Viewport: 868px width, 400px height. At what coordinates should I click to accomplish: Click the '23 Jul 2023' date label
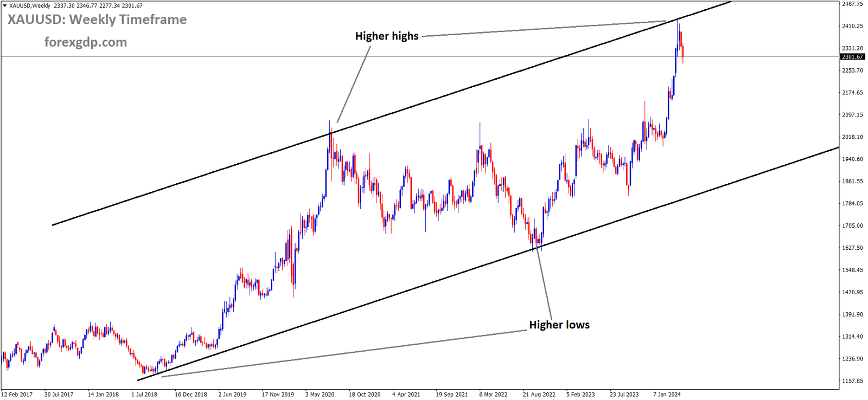point(624,395)
